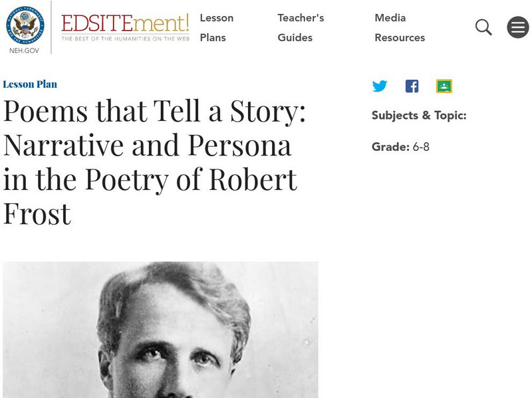Image resolution: width=532 pixels, height=398 pixels.
Task: Go to Media Resources
Action: [399, 28]
